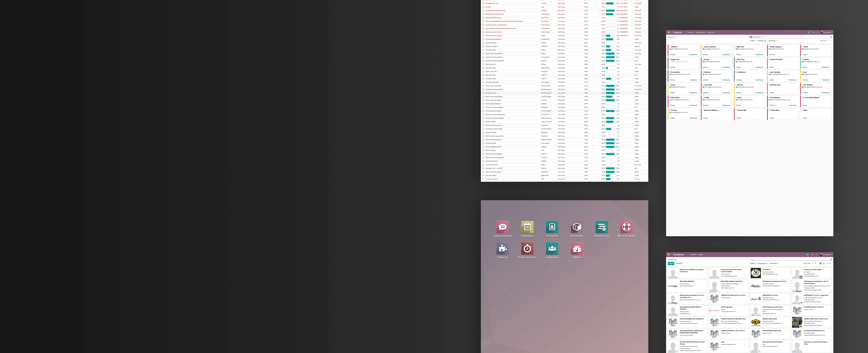Open the chat bubbles icon in the Proyecto header
This screenshot has width=868, height=353.
pyautogui.click(x=813, y=32)
